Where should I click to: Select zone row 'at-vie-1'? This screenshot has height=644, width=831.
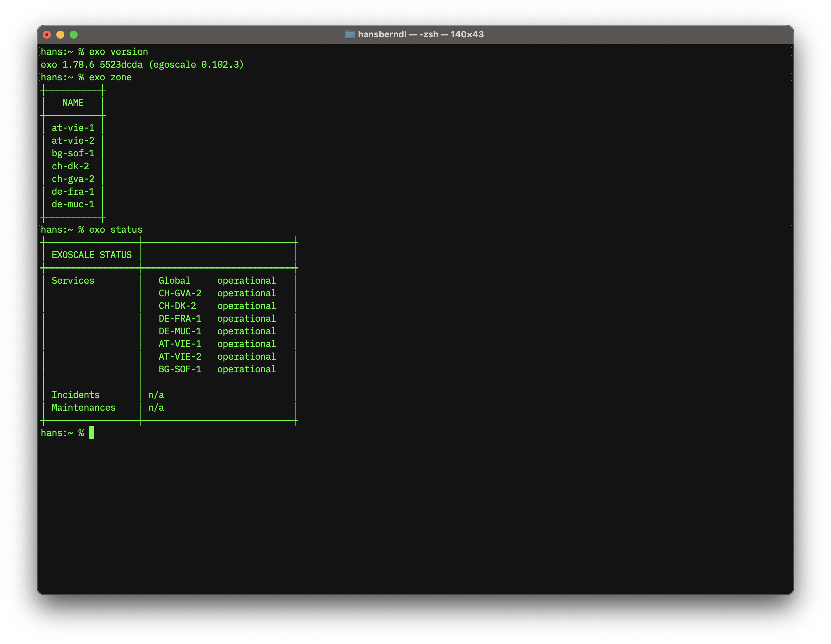click(x=73, y=128)
